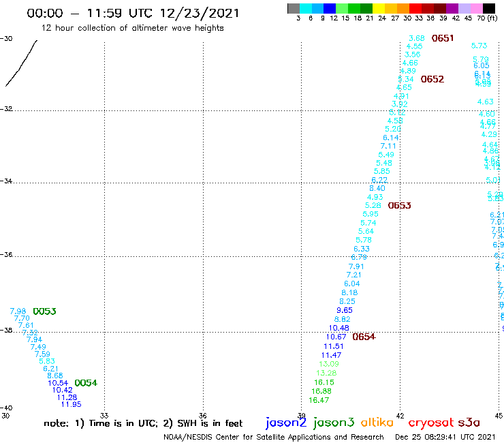Click the cyan swatch in the legend
The image size is (504, 443).
(x=306, y=8)
